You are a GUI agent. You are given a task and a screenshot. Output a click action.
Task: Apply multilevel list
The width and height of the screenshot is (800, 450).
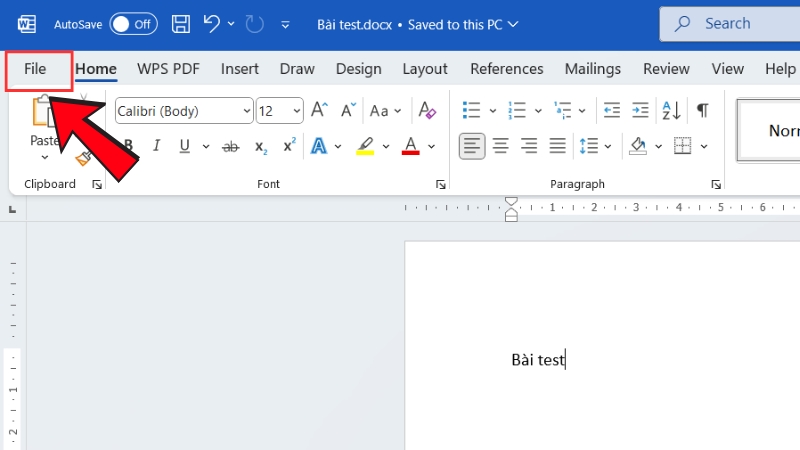(562, 110)
